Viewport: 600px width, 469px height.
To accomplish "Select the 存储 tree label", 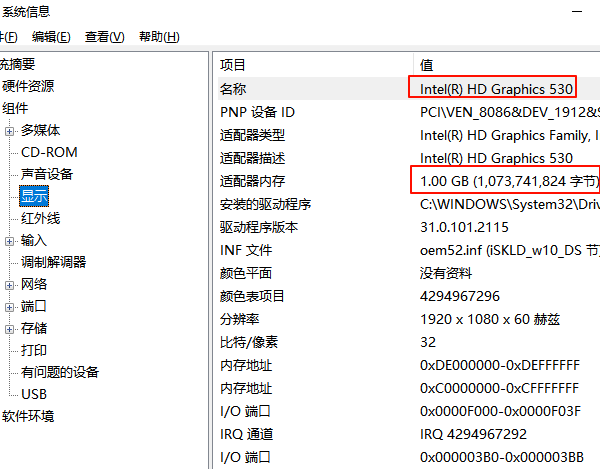I will (34, 328).
